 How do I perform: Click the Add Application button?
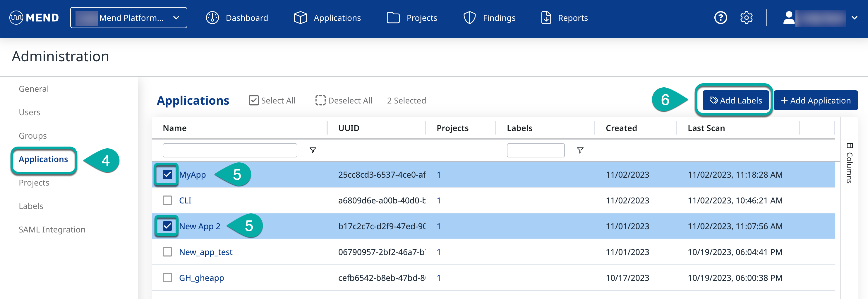(x=816, y=100)
